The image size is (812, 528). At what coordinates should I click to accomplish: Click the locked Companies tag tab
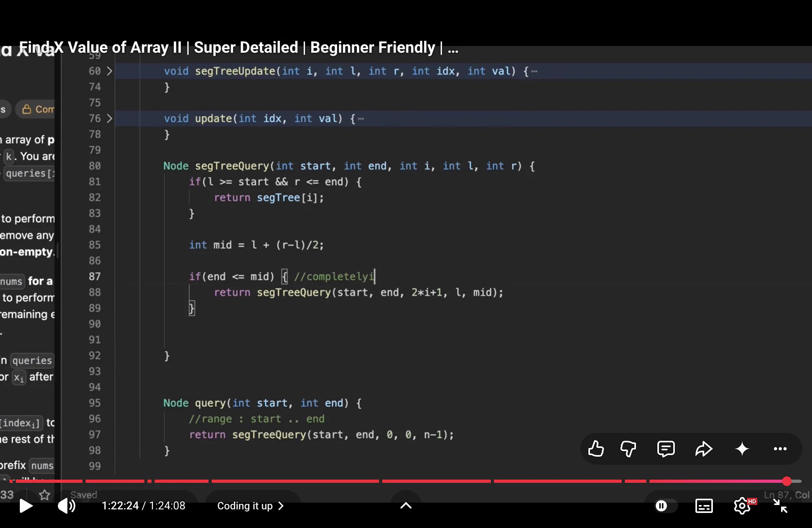click(x=37, y=109)
